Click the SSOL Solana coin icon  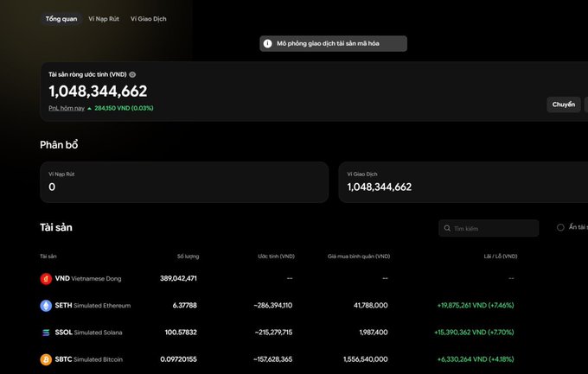click(x=46, y=333)
